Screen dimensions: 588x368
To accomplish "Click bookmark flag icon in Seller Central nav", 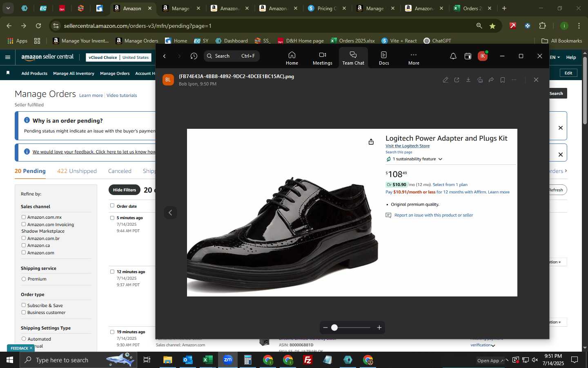I will [x=8, y=73].
